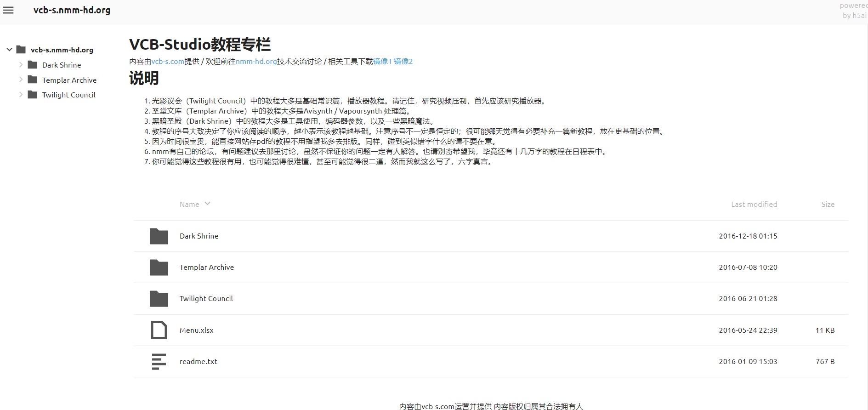Open the hamburger sidebar menu
Viewport: 868px width, 410px height.
8,10
